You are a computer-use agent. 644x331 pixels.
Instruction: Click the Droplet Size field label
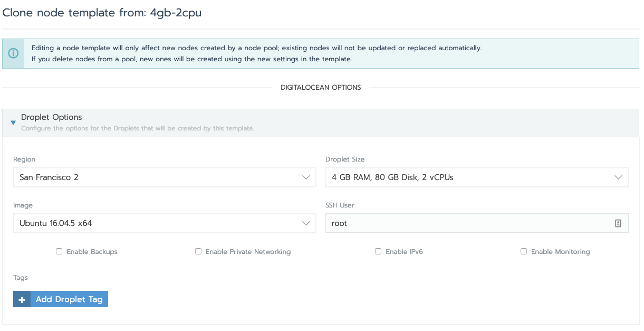tap(345, 159)
